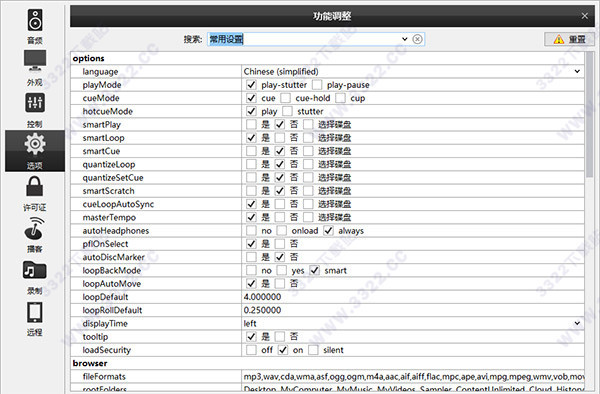Click the Reset button with warning icon
The image size is (600, 394).
coord(569,39)
